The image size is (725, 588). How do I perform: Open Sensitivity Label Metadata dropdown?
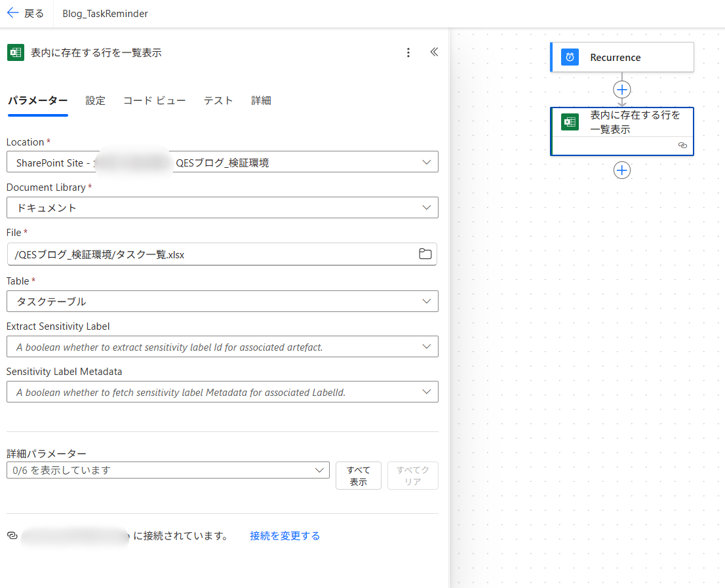(427, 392)
